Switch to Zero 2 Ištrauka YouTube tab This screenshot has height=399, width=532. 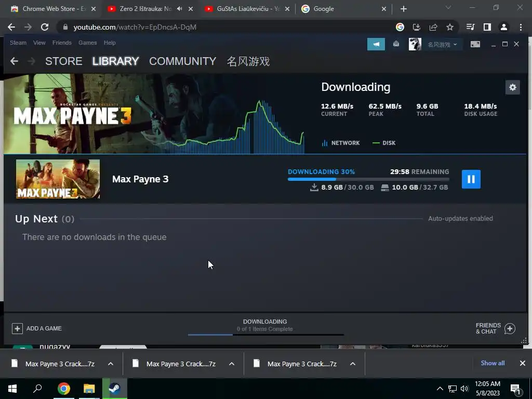[x=146, y=9]
